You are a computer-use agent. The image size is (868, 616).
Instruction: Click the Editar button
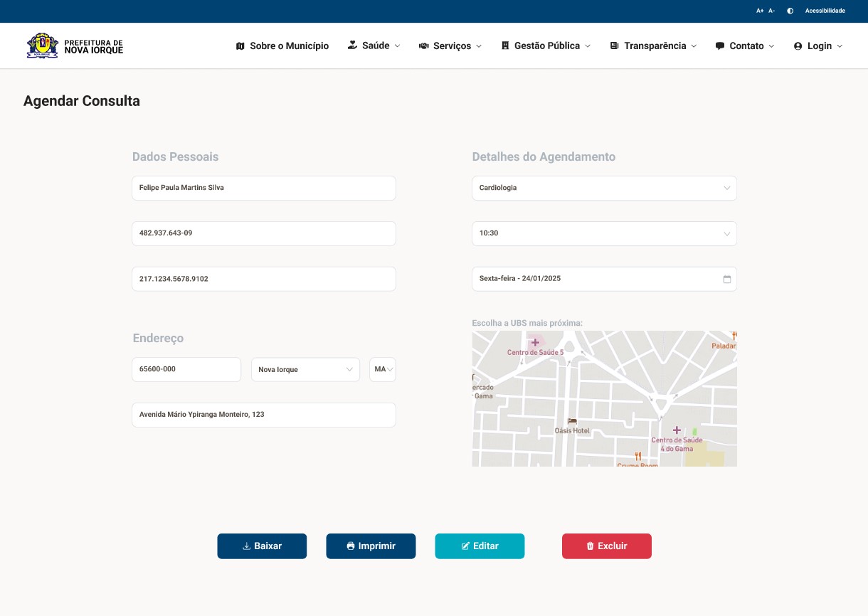tap(480, 546)
